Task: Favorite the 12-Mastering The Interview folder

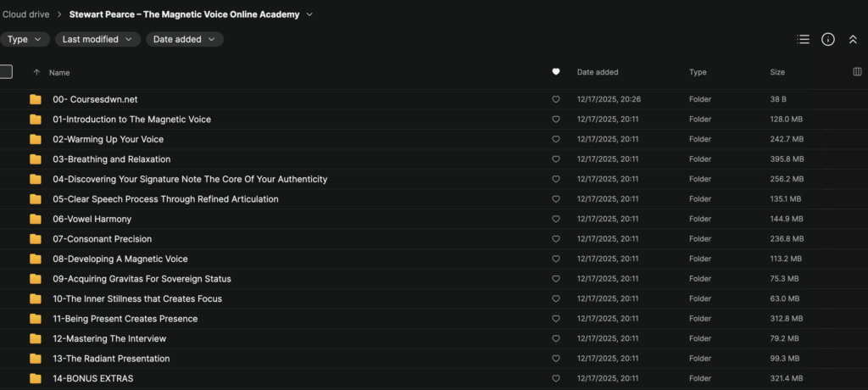Action: point(556,338)
